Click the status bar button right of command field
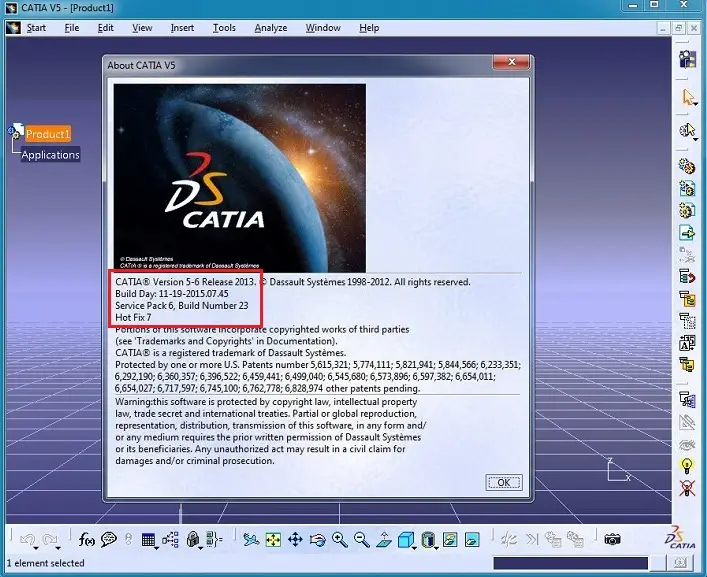Viewport: 707px width, 577px height. pos(680,563)
